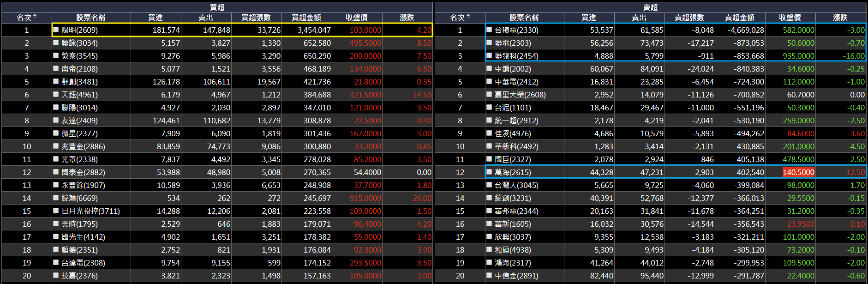Open stock 天鈺(4961)

79,94
